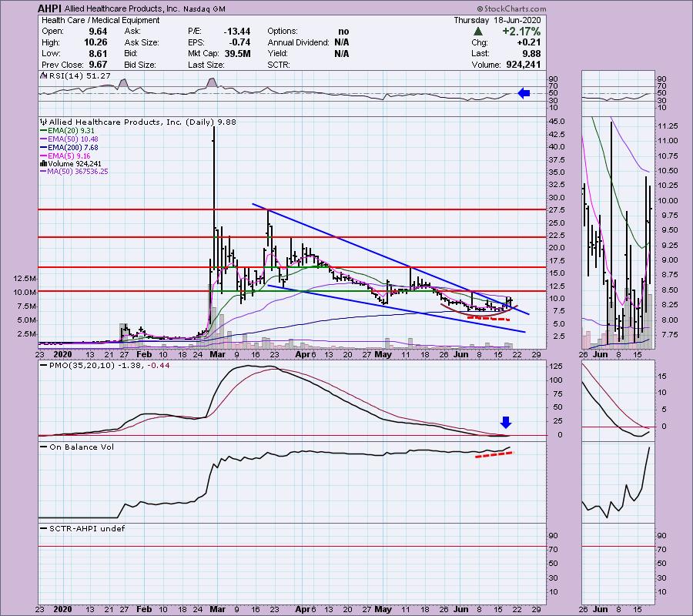693x616 pixels.
Task: Select the Prev Close value 9.67
Action: [98, 65]
